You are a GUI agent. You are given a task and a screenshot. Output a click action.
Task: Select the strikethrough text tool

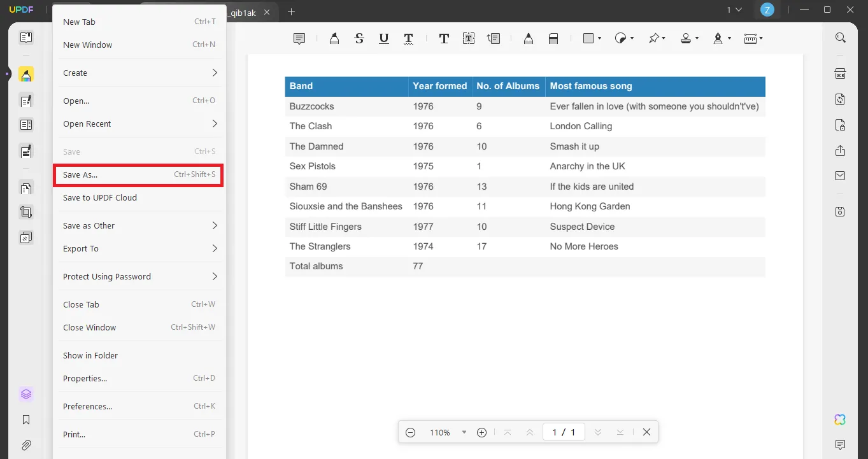point(359,39)
